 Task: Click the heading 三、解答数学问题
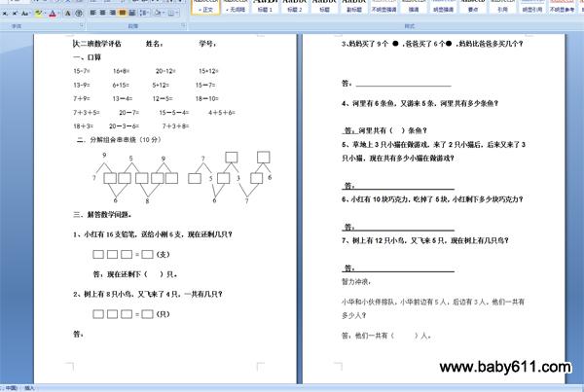(102, 214)
